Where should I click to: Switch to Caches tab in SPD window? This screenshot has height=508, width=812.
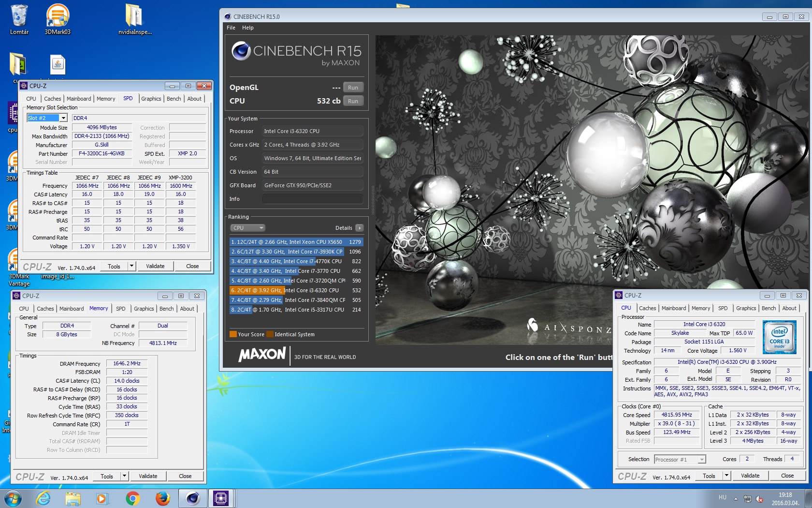point(52,99)
